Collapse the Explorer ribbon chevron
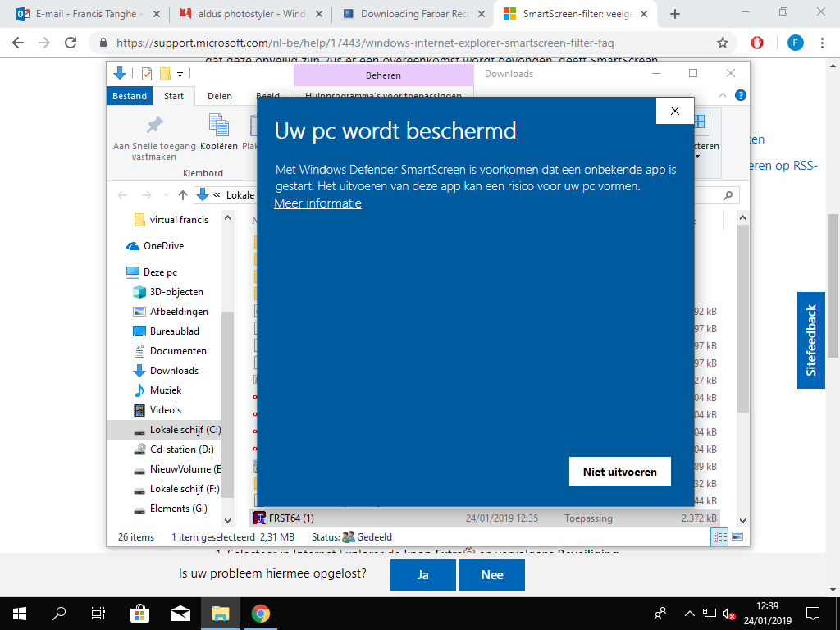This screenshot has height=630, width=840. tap(723, 95)
